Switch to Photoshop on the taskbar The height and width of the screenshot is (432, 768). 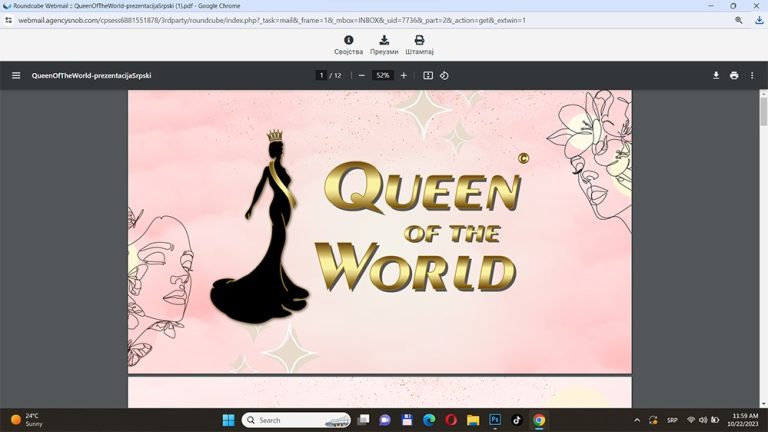click(x=495, y=420)
